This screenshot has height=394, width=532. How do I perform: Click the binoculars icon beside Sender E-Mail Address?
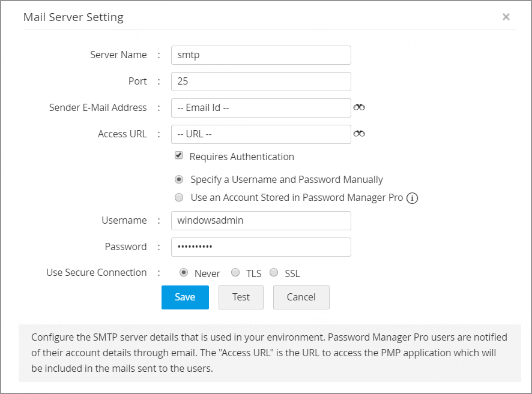point(359,107)
